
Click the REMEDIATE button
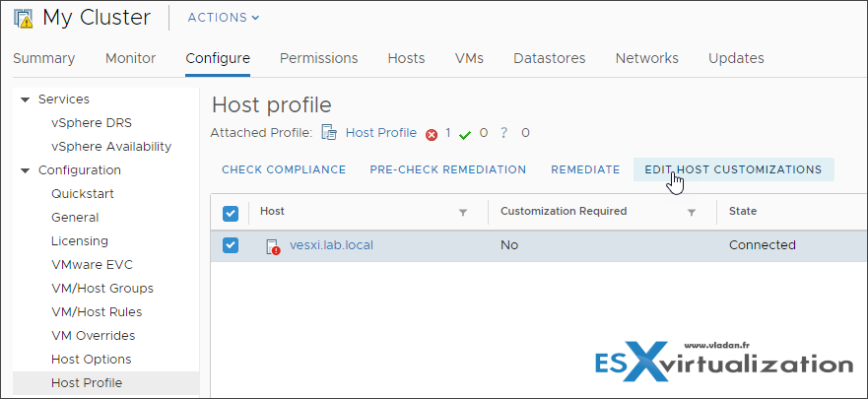(585, 169)
